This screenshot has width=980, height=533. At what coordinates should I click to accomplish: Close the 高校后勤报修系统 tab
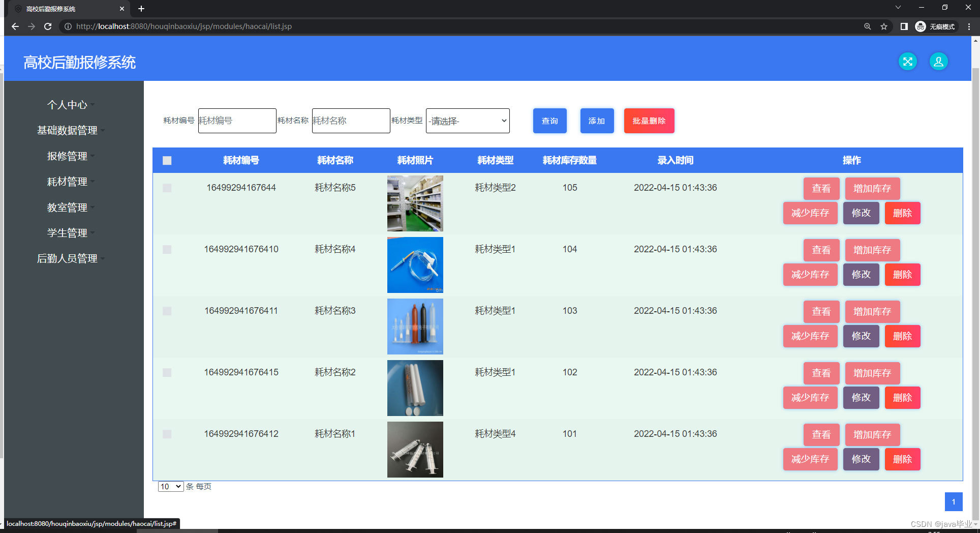pyautogui.click(x=122, y=9)
